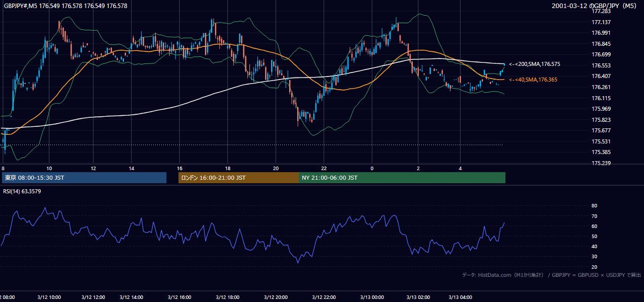Screen dimensions: 644x302
Task: Click price axis value 177.283
Action: pos(601,11)
